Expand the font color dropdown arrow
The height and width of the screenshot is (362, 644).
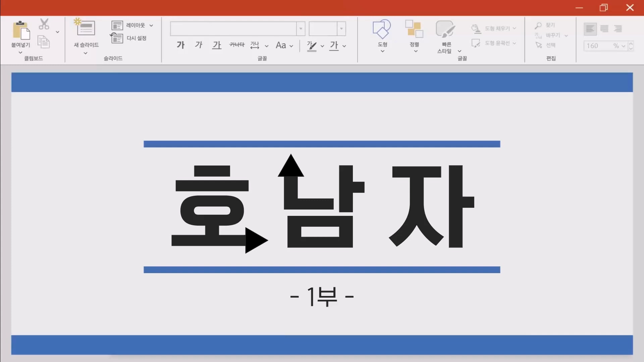(x=345, y=46)
